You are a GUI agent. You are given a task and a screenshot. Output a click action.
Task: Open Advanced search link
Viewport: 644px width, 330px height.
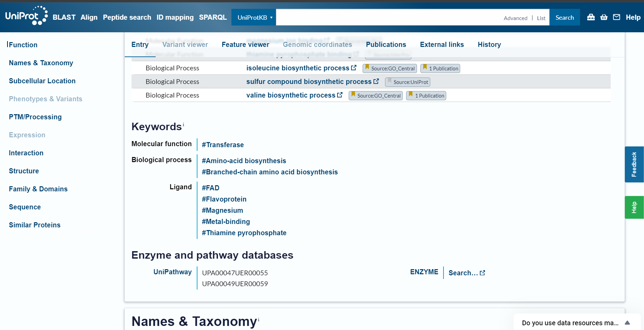tap(516, 18)
